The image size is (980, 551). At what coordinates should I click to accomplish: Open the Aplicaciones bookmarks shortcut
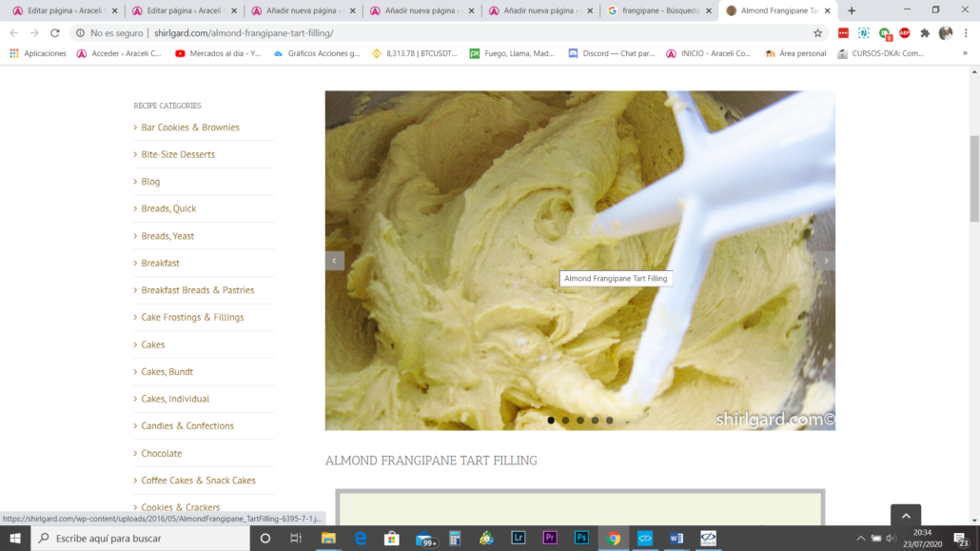tap(38, 54)
